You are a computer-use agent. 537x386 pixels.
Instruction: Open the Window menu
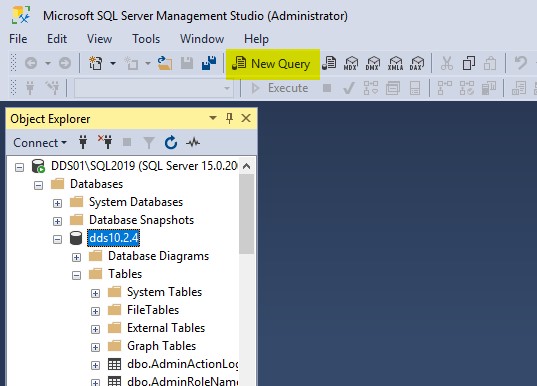pyautogui.click(x=202, y=39)
